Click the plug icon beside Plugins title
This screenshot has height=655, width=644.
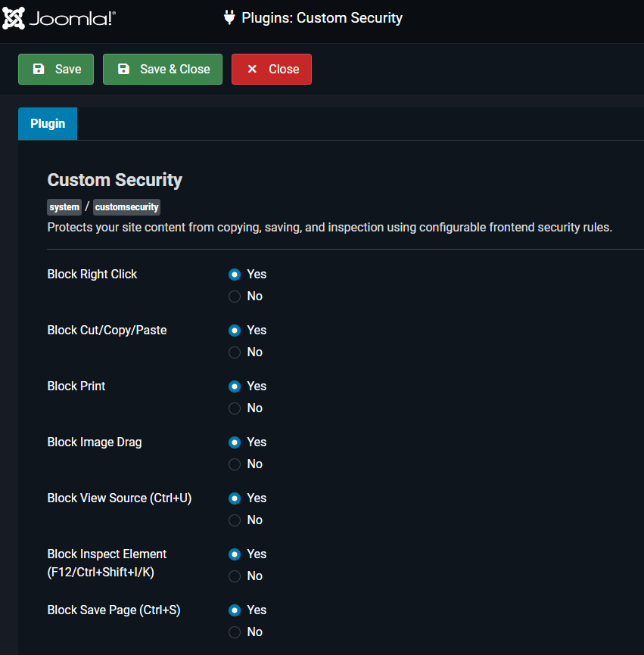coord(229,17)
